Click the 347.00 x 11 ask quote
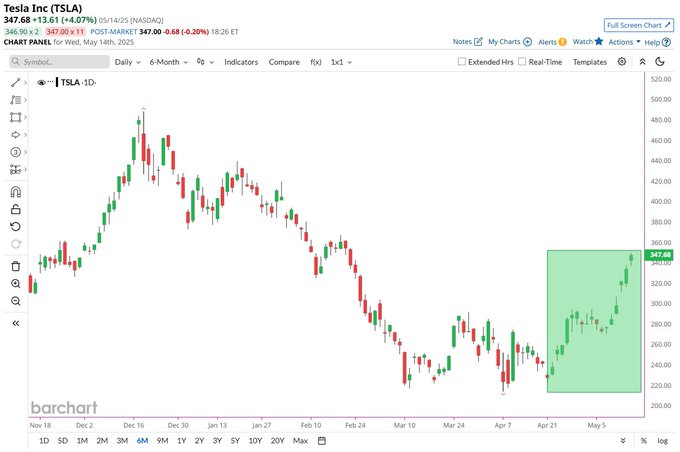 [65, 32]
